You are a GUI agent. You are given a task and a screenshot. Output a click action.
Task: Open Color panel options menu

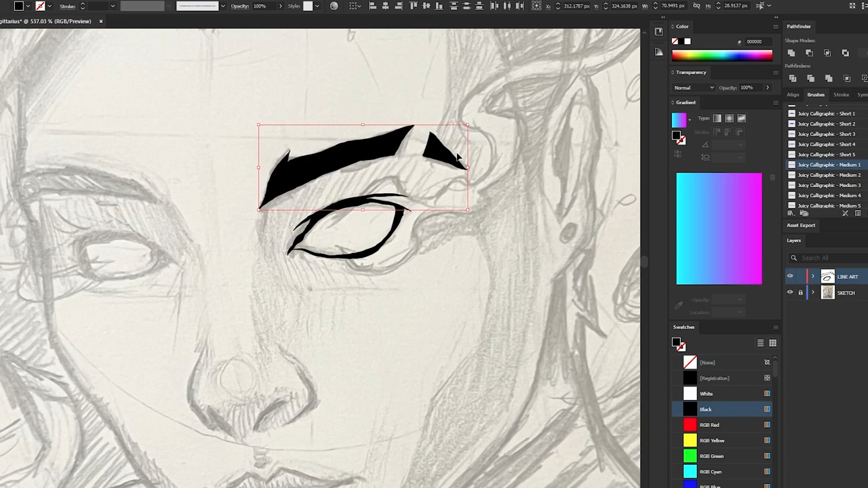coord(776,26)
